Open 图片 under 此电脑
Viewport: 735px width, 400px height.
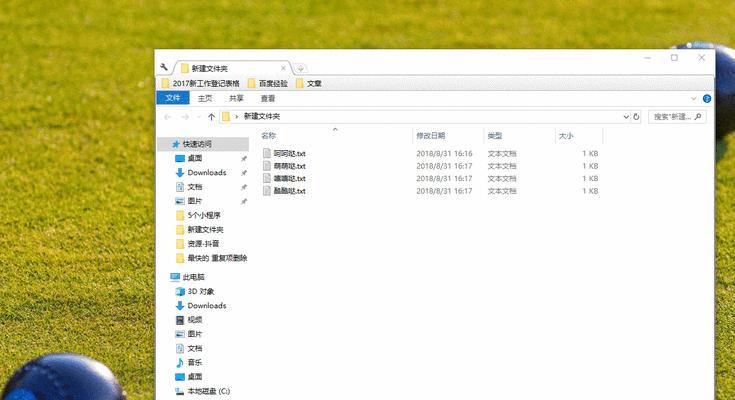coord(195,334)
